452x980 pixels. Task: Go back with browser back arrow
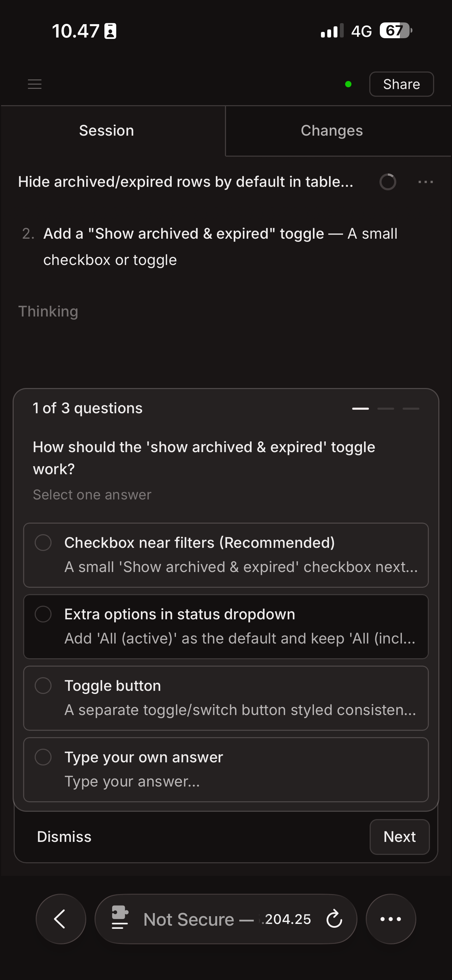pyautogui.click(x=61, y=919)
